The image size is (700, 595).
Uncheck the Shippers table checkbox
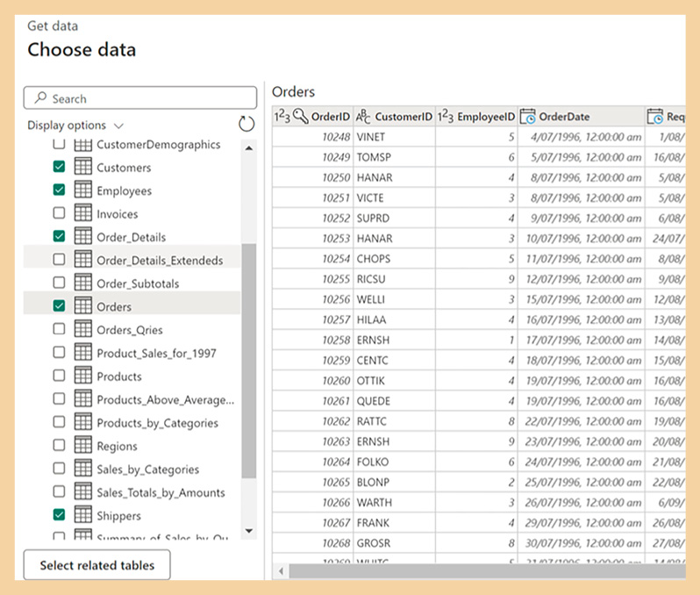tap(59, 515)
